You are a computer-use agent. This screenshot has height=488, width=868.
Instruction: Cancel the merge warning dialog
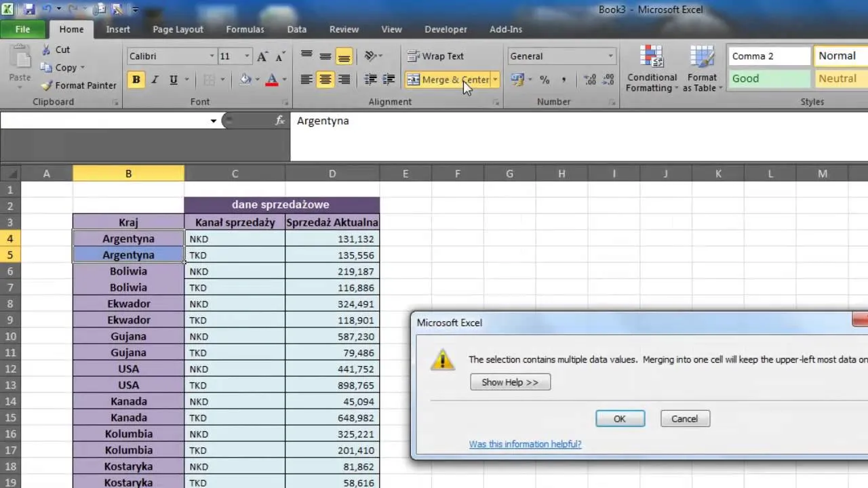[684, 419]
